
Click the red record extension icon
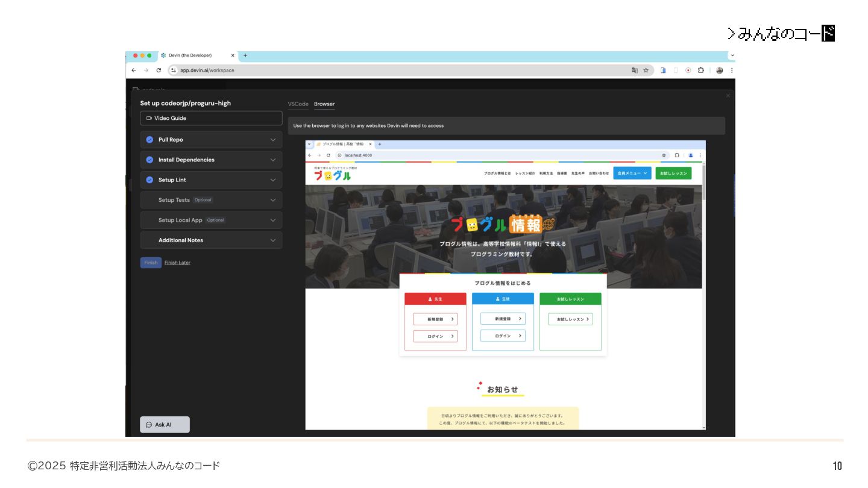(688, 70)
